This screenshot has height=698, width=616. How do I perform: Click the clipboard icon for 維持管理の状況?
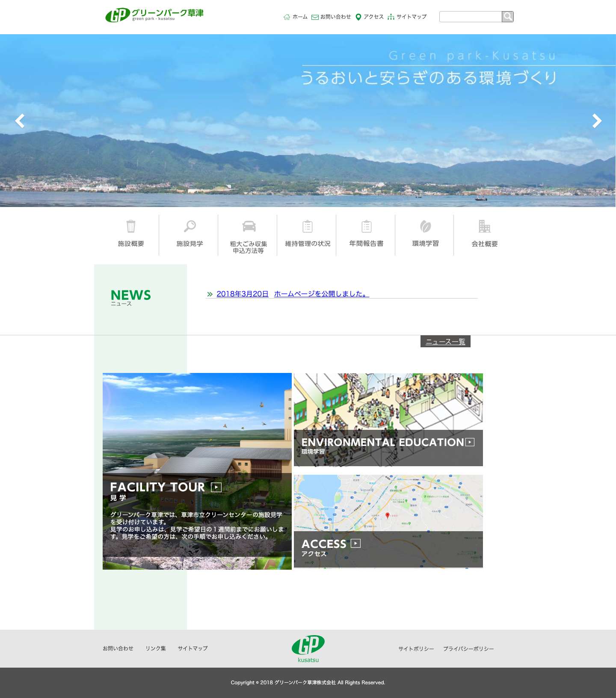(x=308, y=226)
